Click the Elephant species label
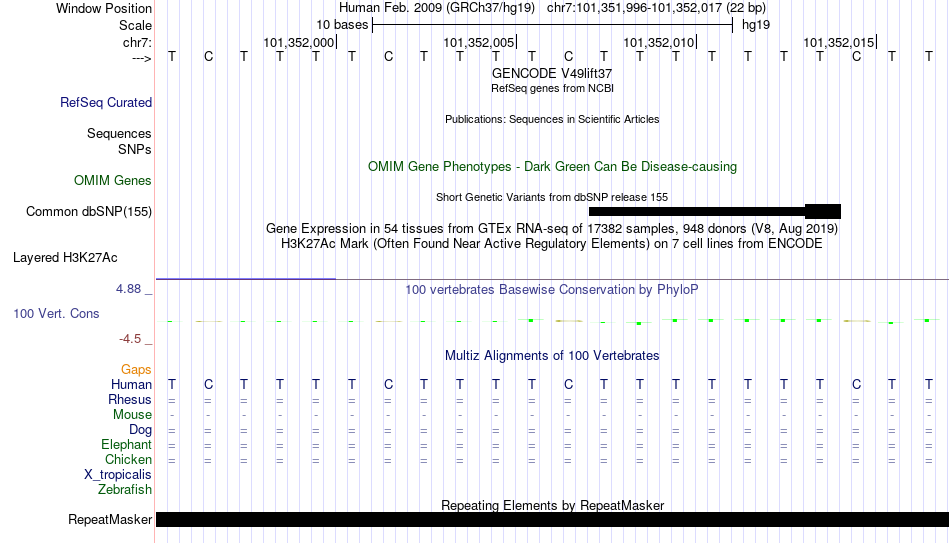The width and height of the screenshot is (950, 543). pyautogui.click(x=126, y=445)
